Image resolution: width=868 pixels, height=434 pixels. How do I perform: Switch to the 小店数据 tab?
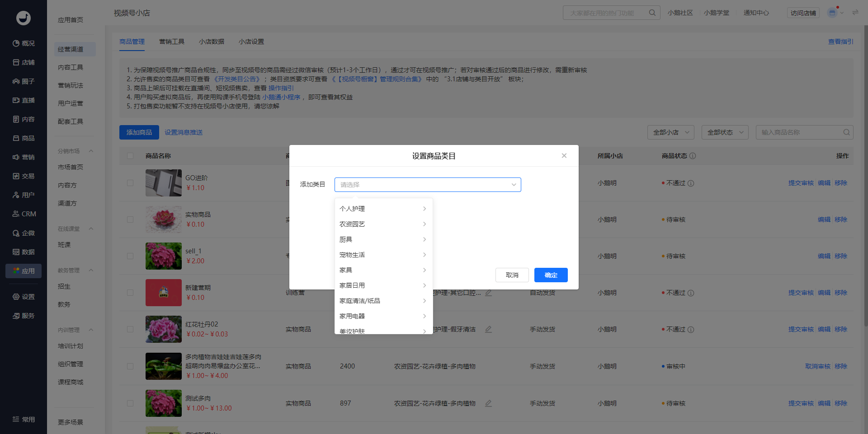[x=212, y=42]
